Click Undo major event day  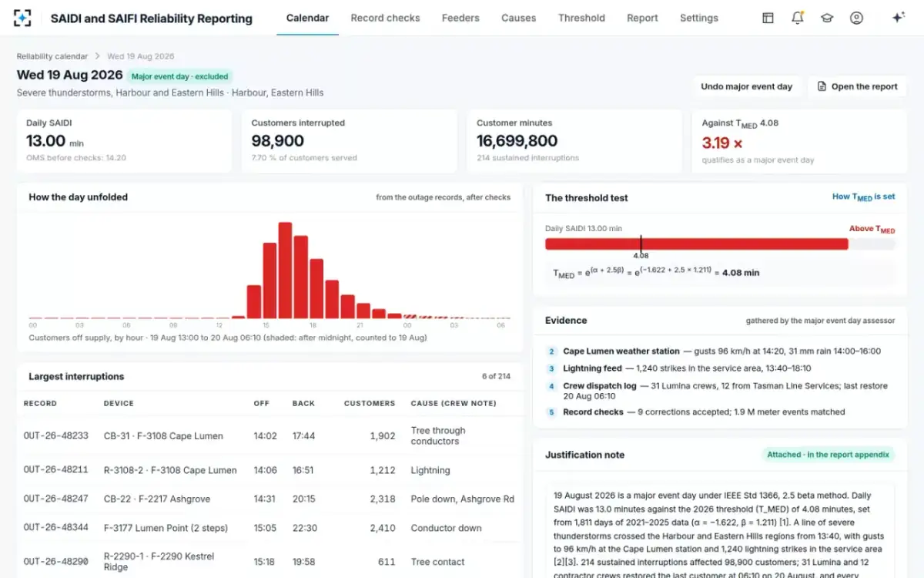pos(746,86)
